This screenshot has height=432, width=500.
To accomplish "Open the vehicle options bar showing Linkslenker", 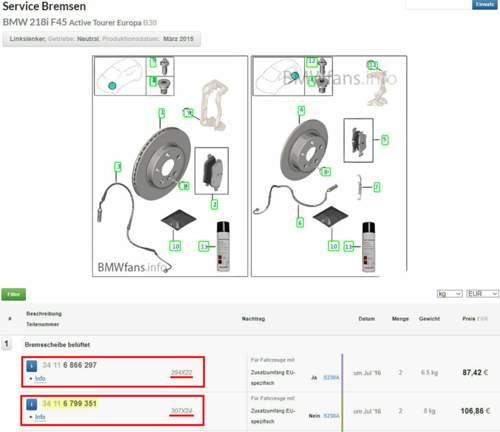I will [102, 39].
